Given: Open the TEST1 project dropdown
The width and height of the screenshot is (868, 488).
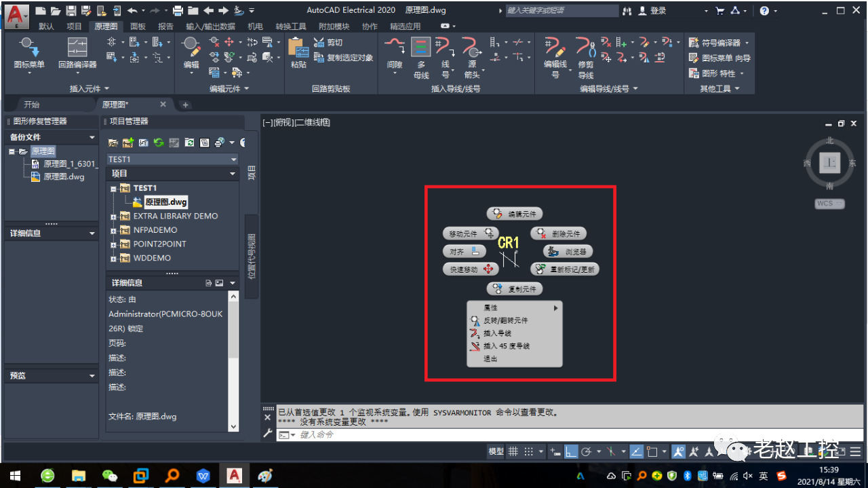Looking at the screenshot, I should pos(173,159).
